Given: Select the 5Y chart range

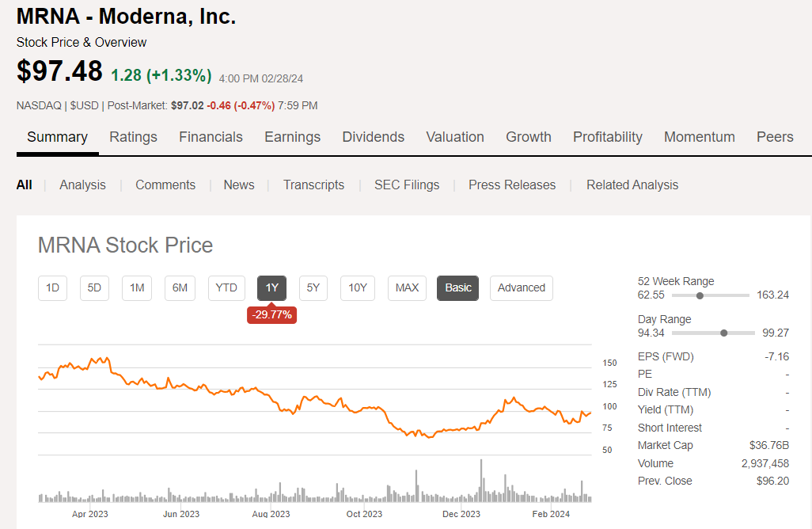Looking at the screenshot, I should [313, 287].
